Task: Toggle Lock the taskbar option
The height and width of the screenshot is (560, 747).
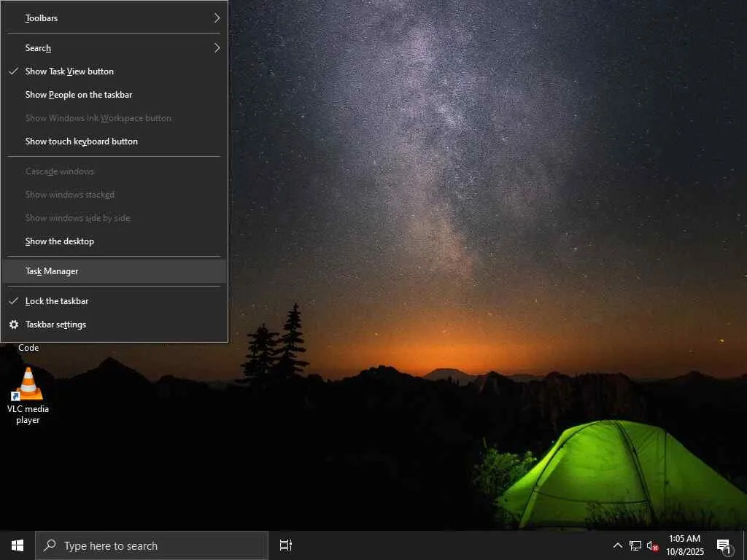Action: click(x=115, y=301)
